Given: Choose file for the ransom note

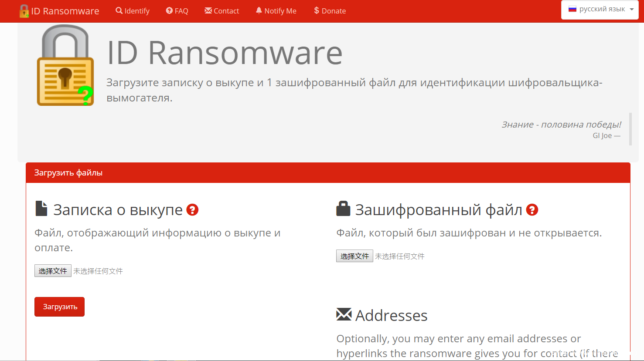Looking at the screenshot, I should [x=53, y=271].
